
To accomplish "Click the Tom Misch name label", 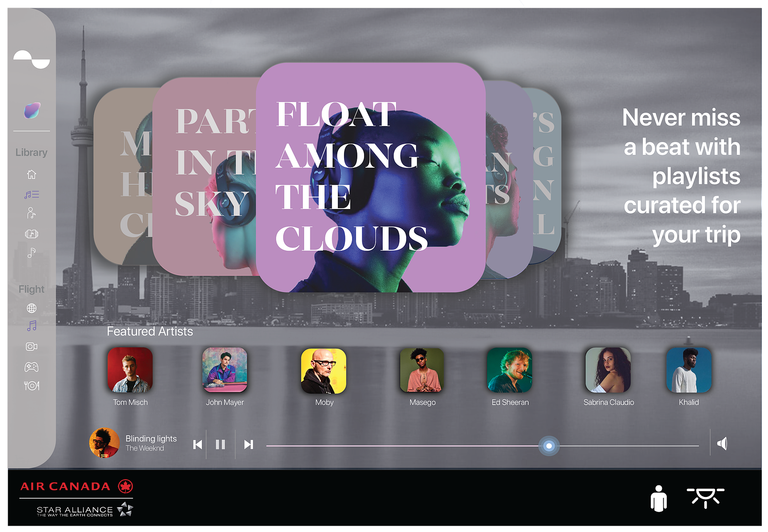I will point(131,402).
